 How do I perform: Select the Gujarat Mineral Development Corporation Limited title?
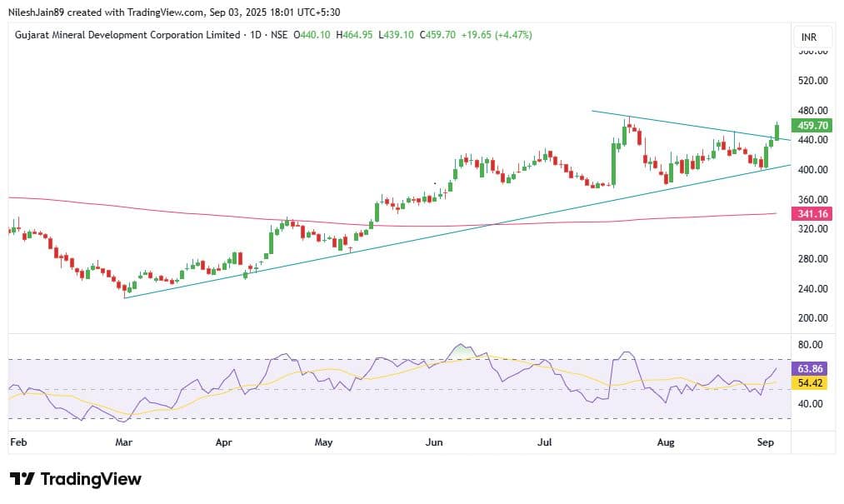(x=127, y=35)
